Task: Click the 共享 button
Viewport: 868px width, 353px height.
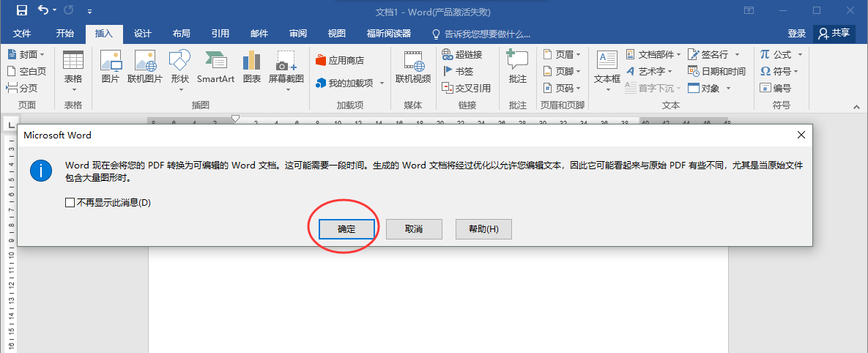Action: [x=834, y=33]
